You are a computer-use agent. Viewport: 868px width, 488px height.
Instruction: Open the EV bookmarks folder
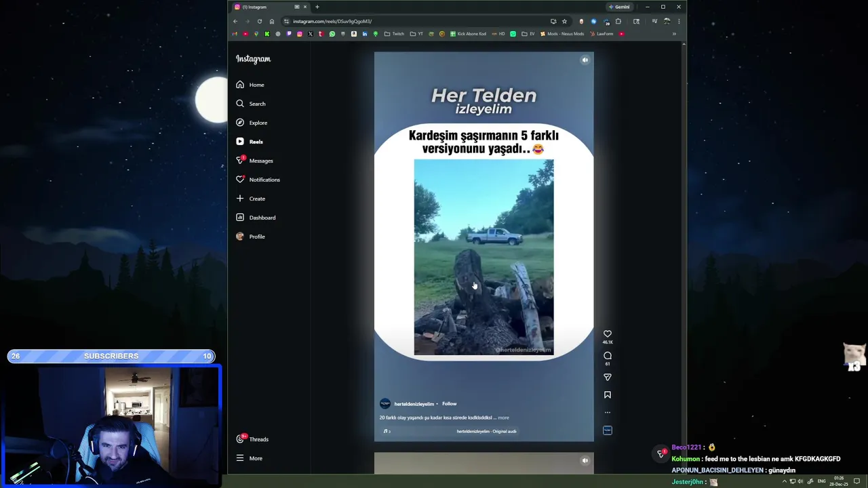click(528, 34)
